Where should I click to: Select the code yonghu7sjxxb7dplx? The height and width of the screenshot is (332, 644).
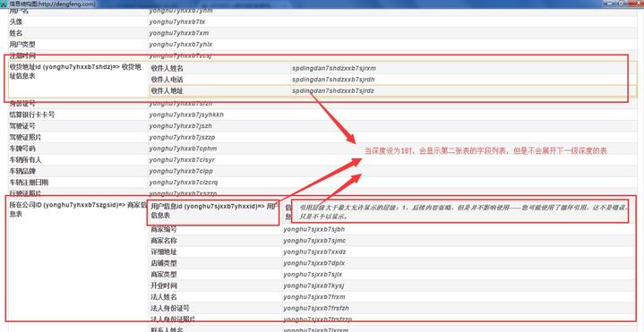(x=314, y=262)
